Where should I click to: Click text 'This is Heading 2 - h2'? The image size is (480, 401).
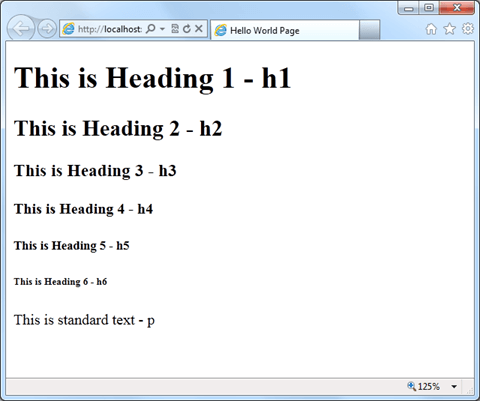(x=118, y=128)
